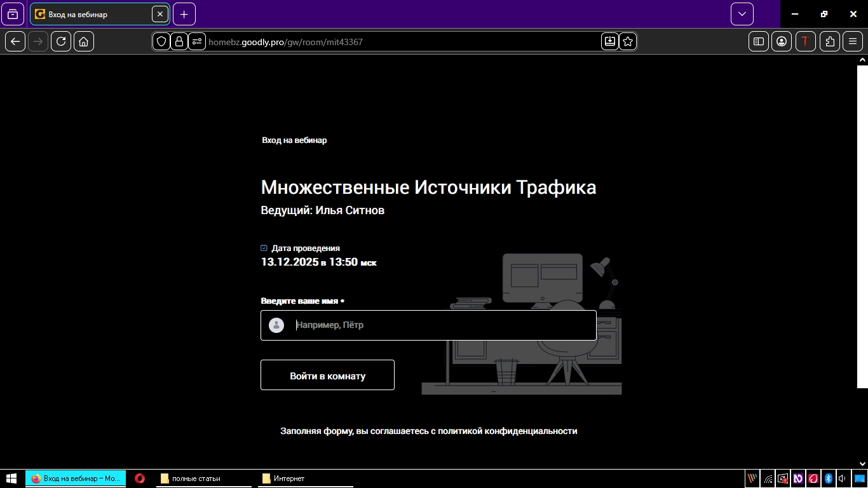Switch to the Вход на вебинар tab
This screenshot has width=868, height=488.
(95, 13)
